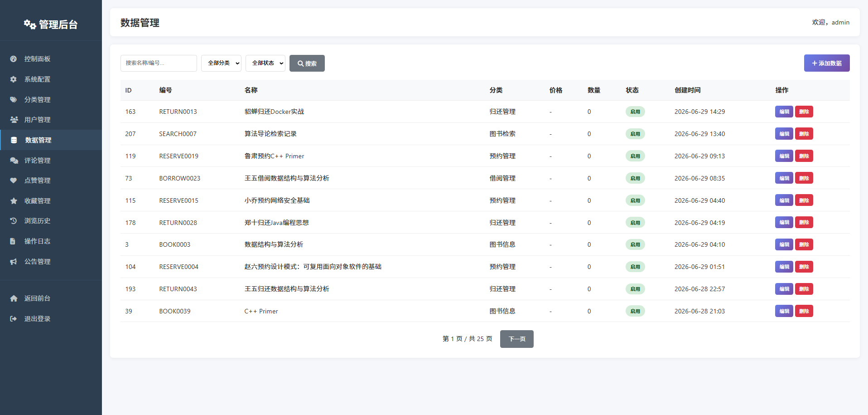Select 操作日志 in sidebar
Image resolution: width=868 pixels, height=415 pixels.
(x=51, y=241)
